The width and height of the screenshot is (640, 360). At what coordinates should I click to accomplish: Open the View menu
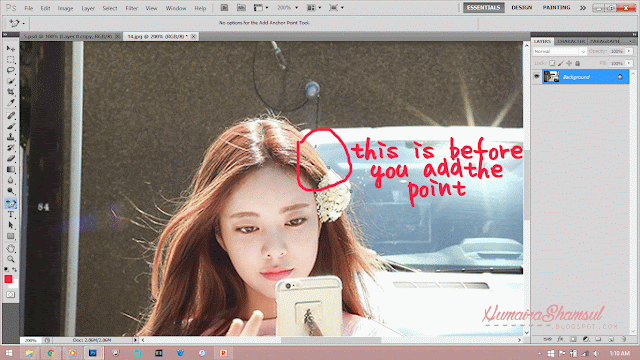(x=151, y=8)
